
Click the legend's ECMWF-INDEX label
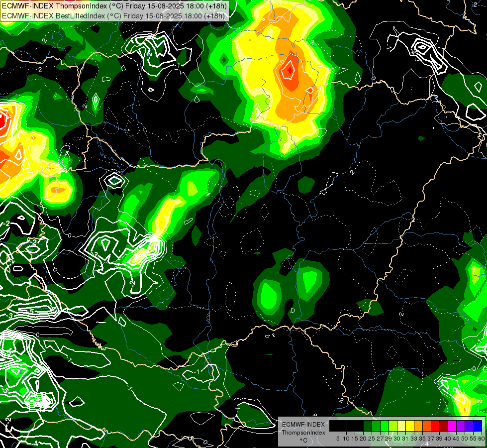pyautogui.click(x=303, y=425)
